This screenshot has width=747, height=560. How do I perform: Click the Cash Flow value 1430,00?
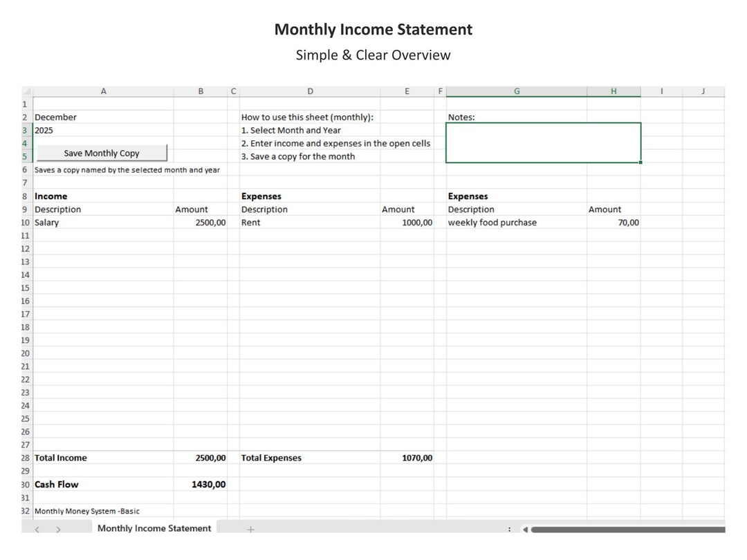[x=201, y=484]
